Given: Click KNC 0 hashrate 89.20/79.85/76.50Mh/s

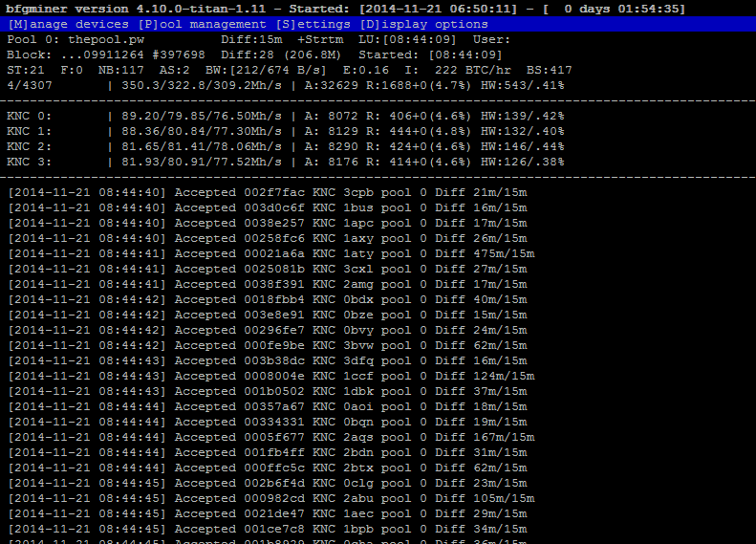Looking at the screenshot, I should click(202, 117).
